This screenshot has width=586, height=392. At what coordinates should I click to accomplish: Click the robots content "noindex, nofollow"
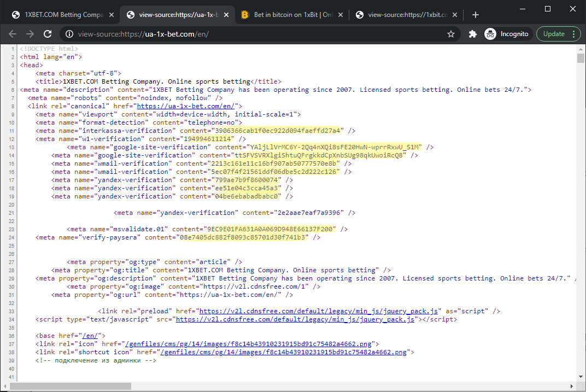(x=174, y=98)
